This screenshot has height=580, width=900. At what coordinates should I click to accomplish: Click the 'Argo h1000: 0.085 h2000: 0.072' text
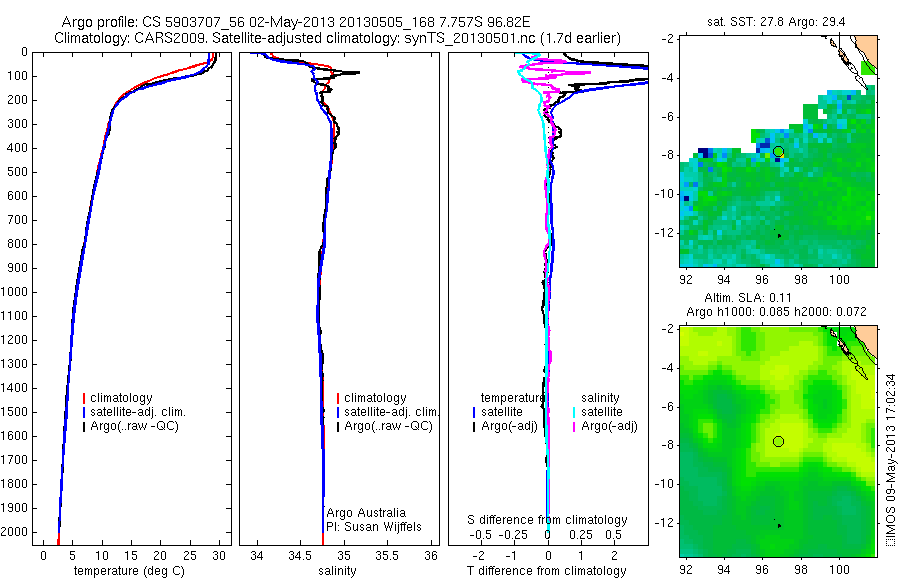776,312
